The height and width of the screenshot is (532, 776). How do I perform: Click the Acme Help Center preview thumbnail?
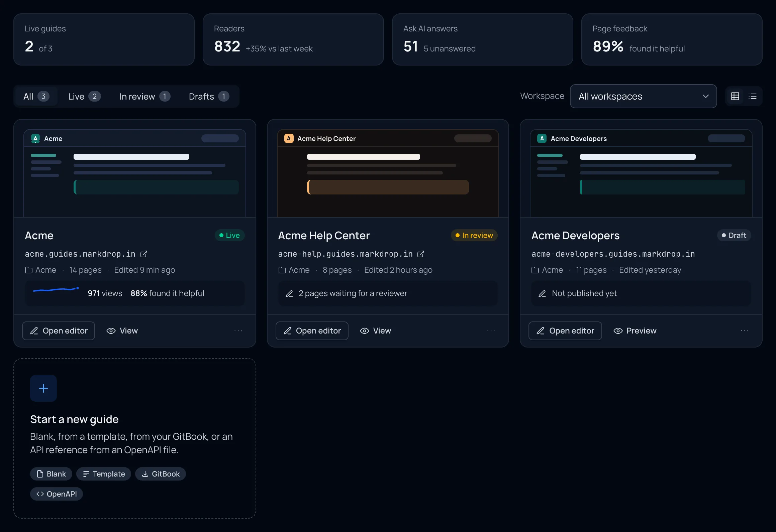click(x=388, y=173)
